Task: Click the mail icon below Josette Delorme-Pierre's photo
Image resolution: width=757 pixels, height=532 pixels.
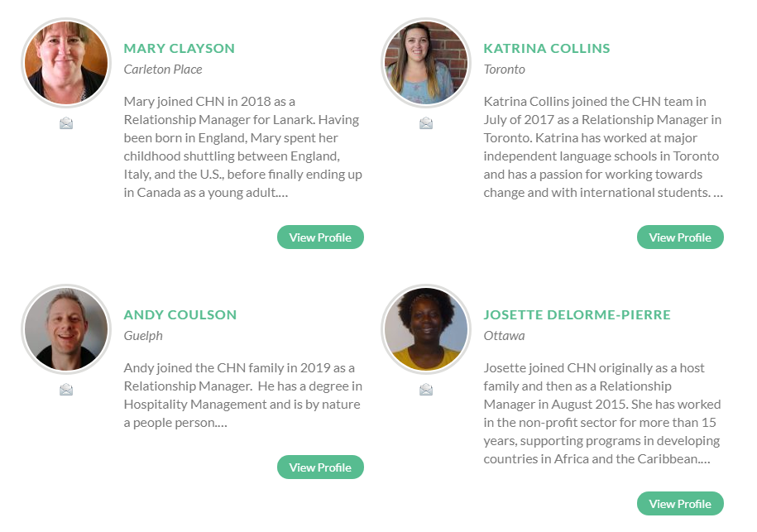Action: tap(426, 390)
